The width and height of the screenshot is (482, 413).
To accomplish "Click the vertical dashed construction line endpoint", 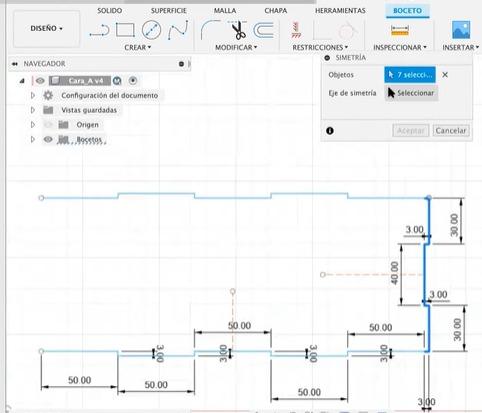I will click(233, 291).
